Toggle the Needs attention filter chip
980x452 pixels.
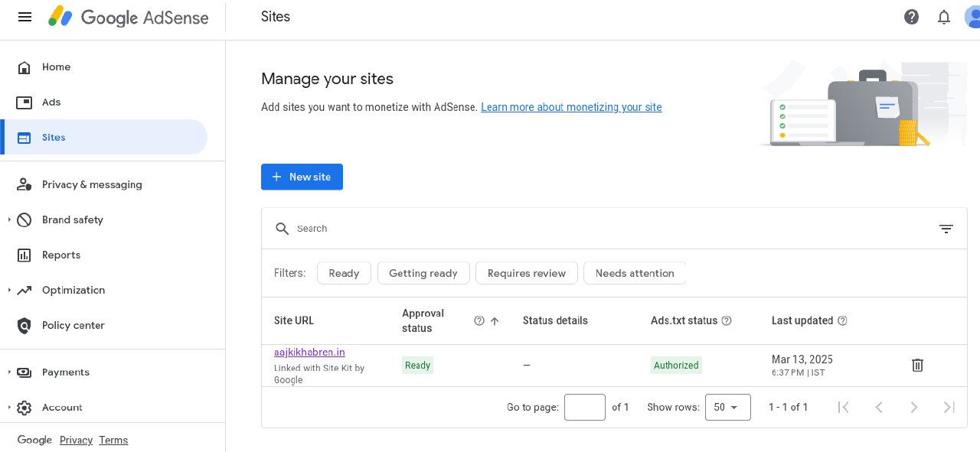(635, 273)
